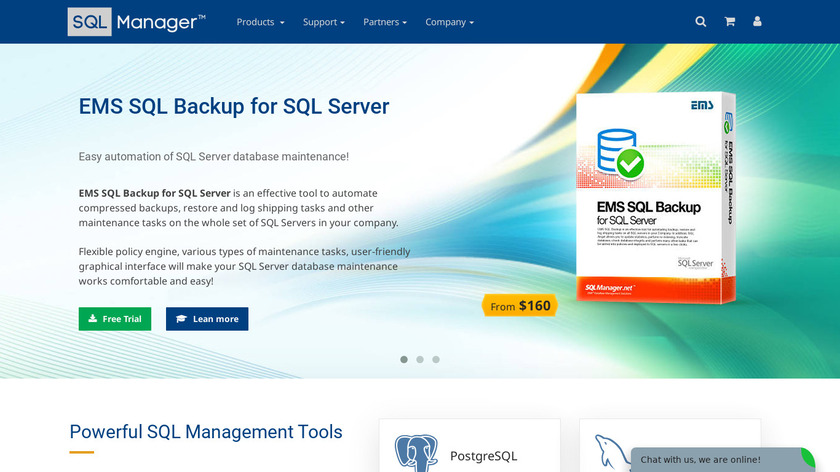Click the Powerful SQL Management Tools heading
Screen dimensions: 840x472
tap(206, 432)
